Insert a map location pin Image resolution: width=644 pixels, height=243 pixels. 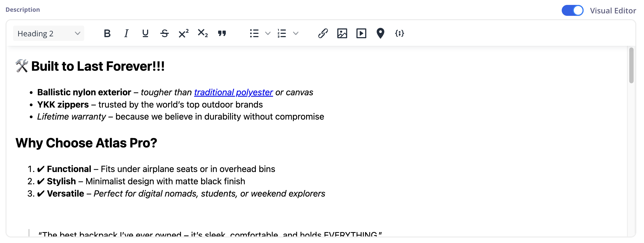click(x=380, y=33)
